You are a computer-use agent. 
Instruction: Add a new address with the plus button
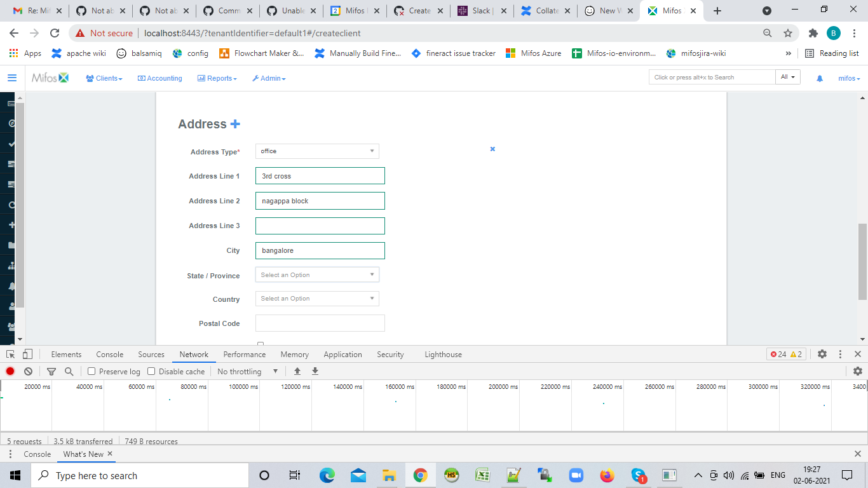tap(234, 124)
